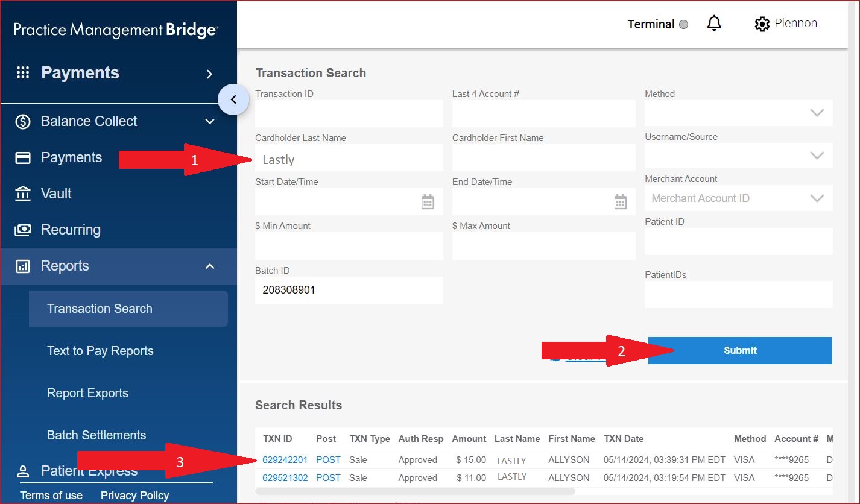Select date 05/14/2024, 03:39:31 PM EDT
The width and height of the screenshot is (860, 504).
(665, 460)
